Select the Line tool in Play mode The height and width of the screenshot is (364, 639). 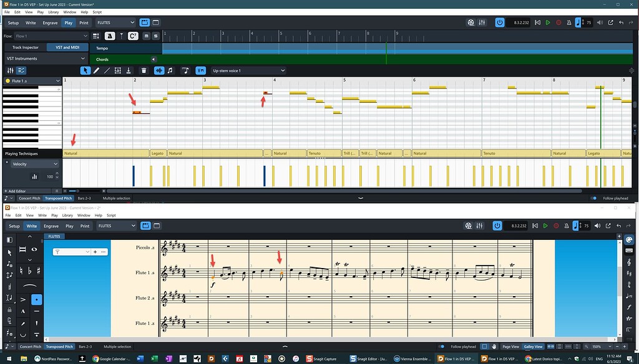pos(106,70)
